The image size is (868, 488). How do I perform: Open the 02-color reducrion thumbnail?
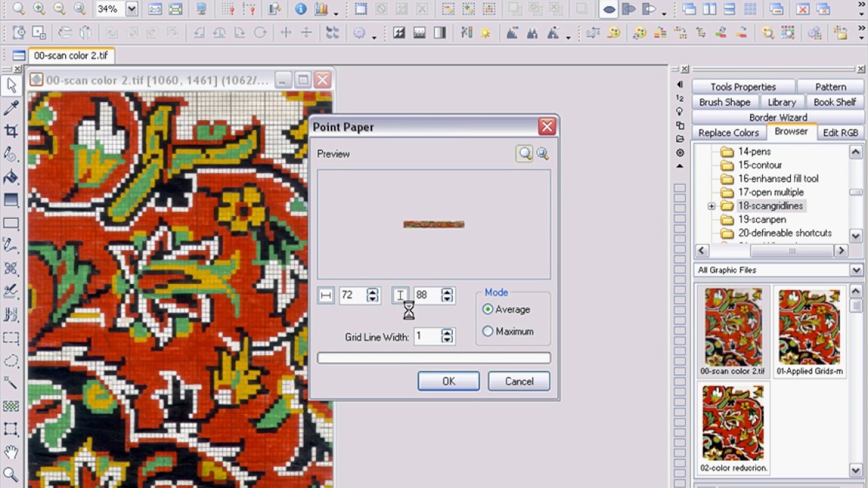(x=733, y=429)
